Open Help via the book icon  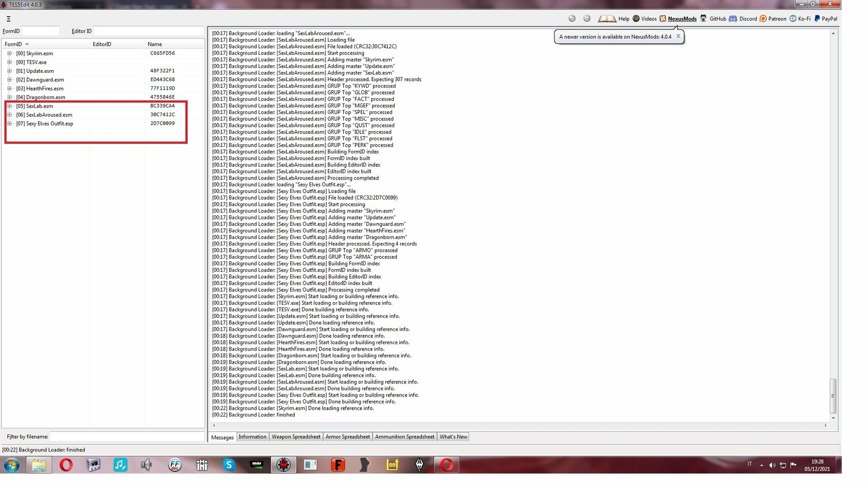607,19
